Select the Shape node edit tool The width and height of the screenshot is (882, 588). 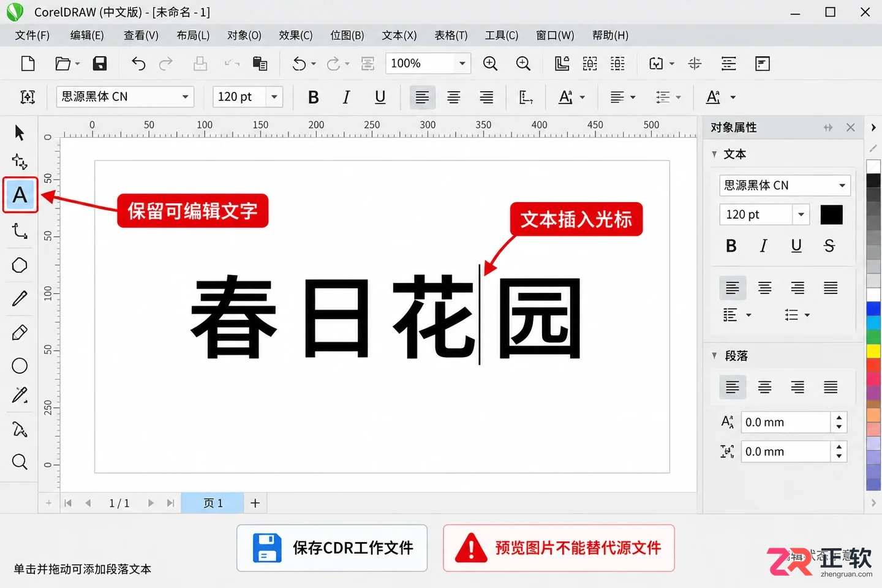point(20,162)
